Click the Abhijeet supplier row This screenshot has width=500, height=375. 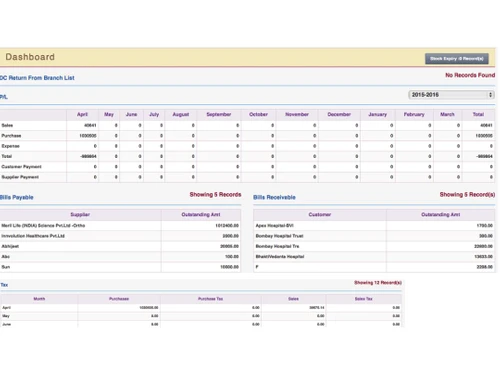click(120, 246)
